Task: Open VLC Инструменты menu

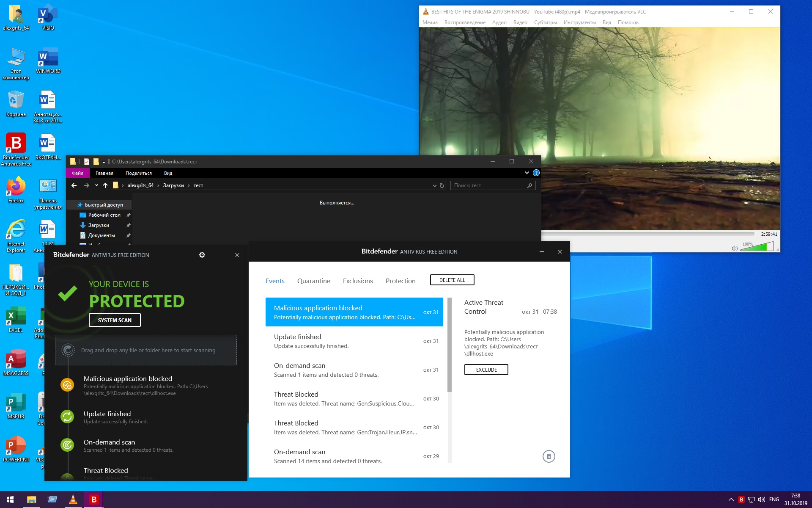Action: tap(579, 22)
